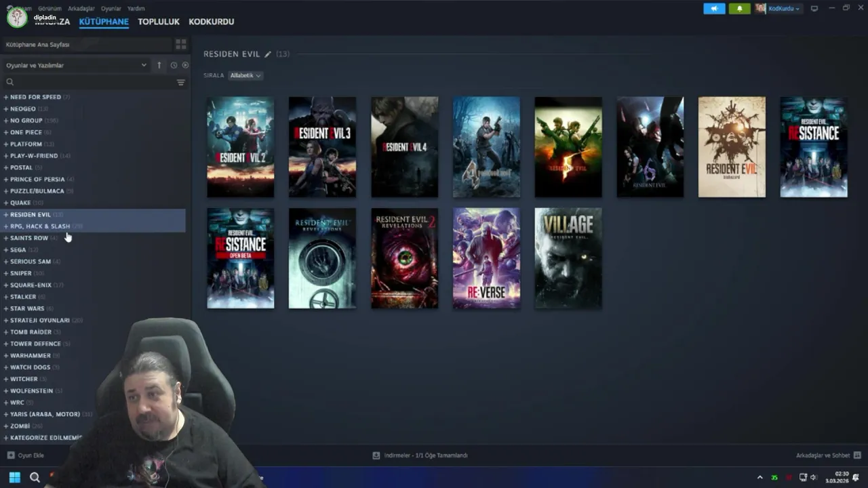This screenshot has width=868, height=488.
Task: Select the RPG, HACK & SLASH row
Action: pyautogui.click(x=94, y=226)
